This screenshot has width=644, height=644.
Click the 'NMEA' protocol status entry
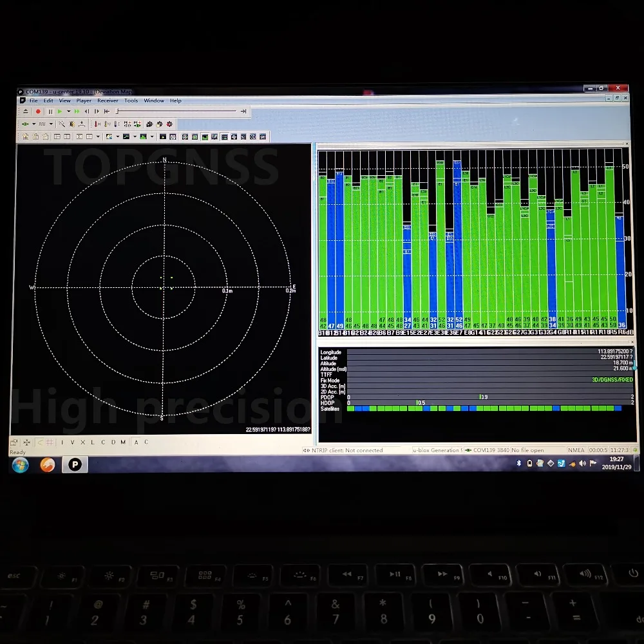[x=576, y=450]
